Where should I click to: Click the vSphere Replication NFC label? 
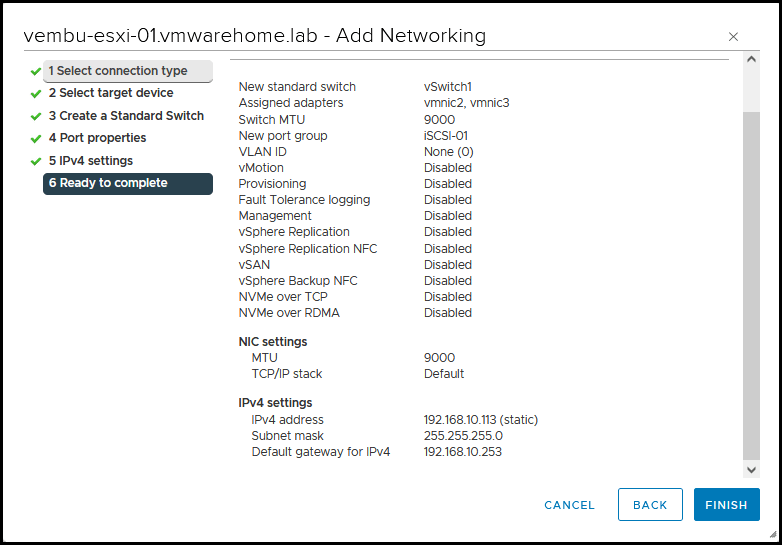308,248
